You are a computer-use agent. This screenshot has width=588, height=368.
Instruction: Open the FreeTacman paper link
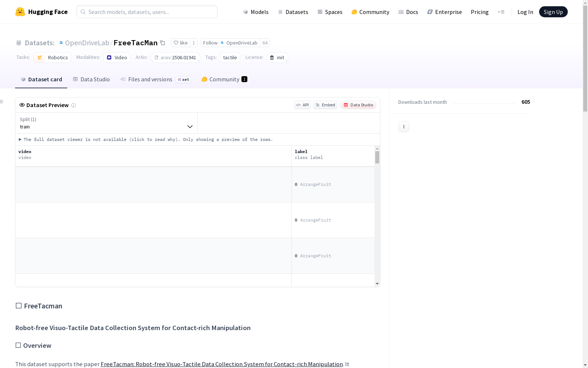222,364
